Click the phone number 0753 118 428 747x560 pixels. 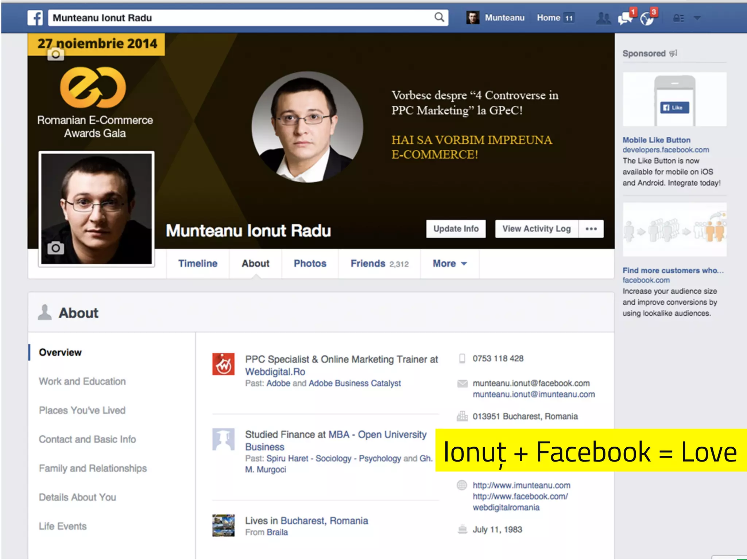[498, 358]
